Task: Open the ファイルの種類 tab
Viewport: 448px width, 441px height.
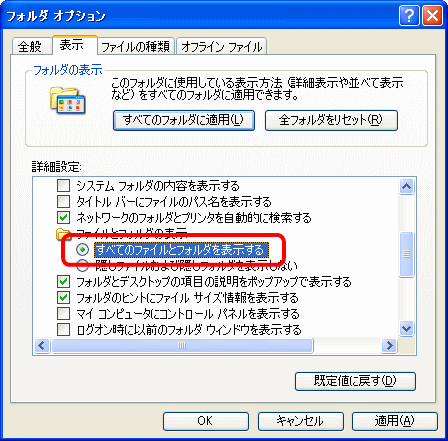Action: click(136, 46)
